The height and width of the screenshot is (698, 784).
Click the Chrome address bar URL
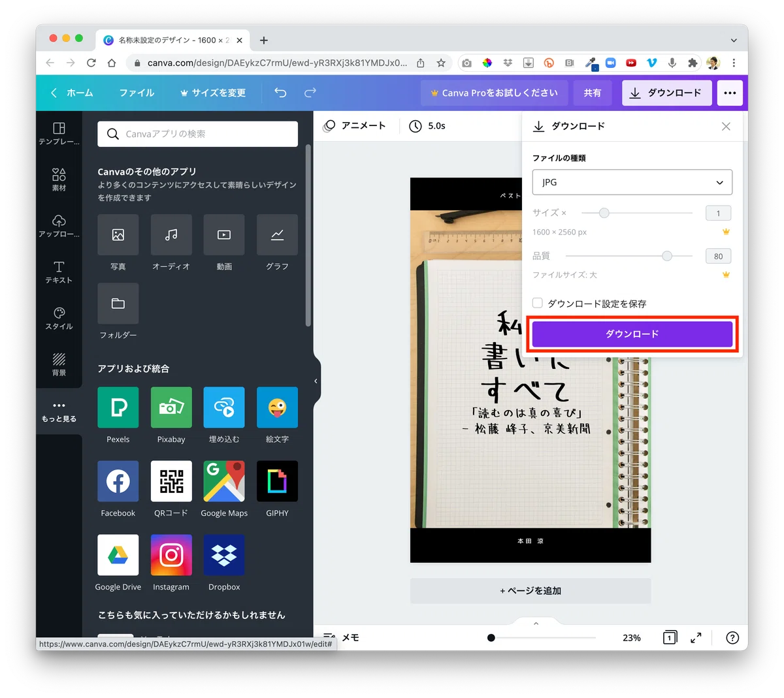tap(277, 63)
